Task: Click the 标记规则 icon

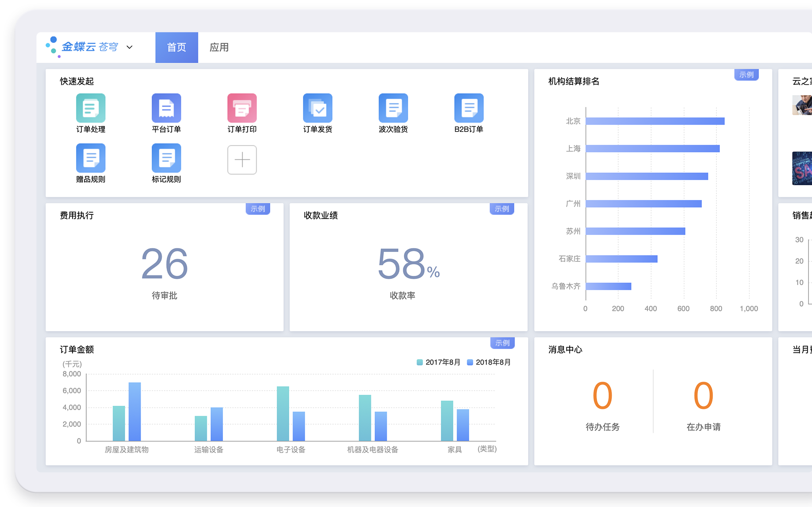Action: pyautogui.click(x=166, y=158)
